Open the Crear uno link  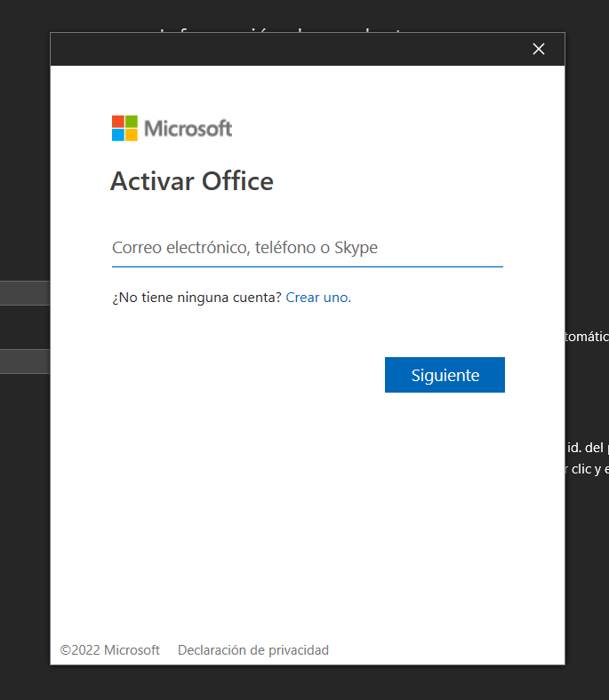coord(317,298)
